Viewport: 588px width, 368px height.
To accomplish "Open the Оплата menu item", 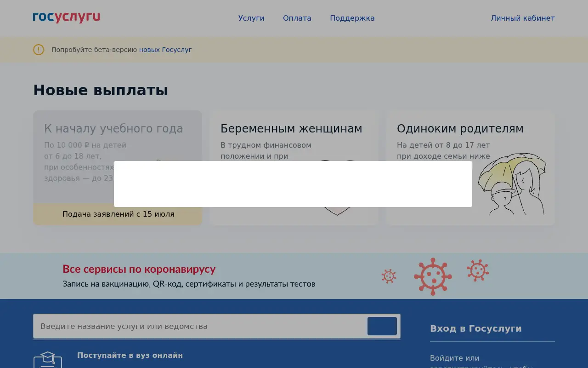I will [297, 18].
